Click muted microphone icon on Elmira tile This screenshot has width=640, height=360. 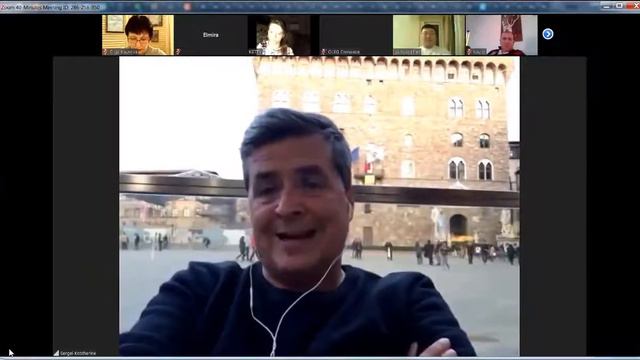coord(178,52)
